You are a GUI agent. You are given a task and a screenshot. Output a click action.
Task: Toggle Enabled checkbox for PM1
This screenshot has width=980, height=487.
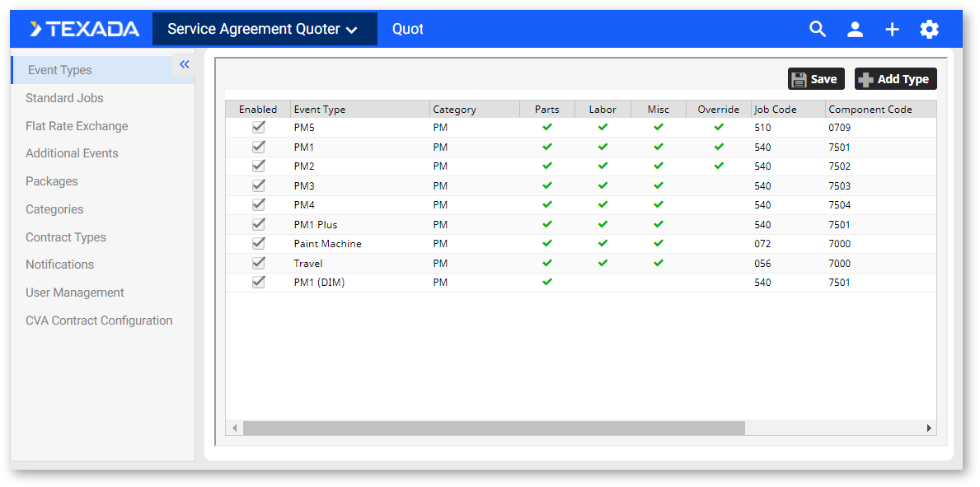tap(258, 147)
